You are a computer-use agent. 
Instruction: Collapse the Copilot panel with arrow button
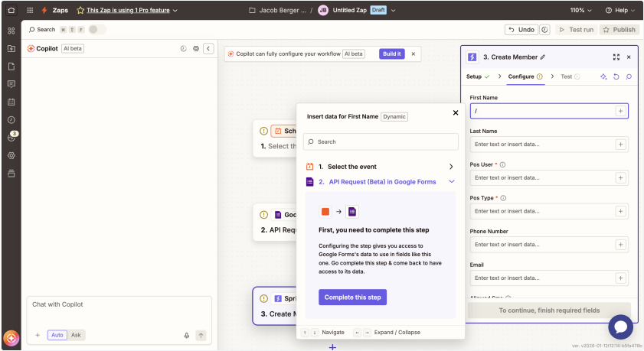[208, 48]
